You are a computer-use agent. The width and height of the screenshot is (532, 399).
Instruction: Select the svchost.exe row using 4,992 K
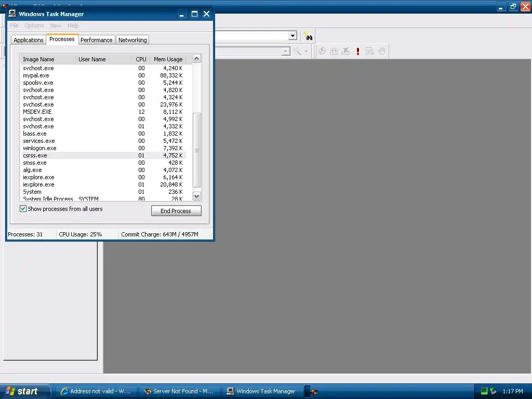point(103,119)
